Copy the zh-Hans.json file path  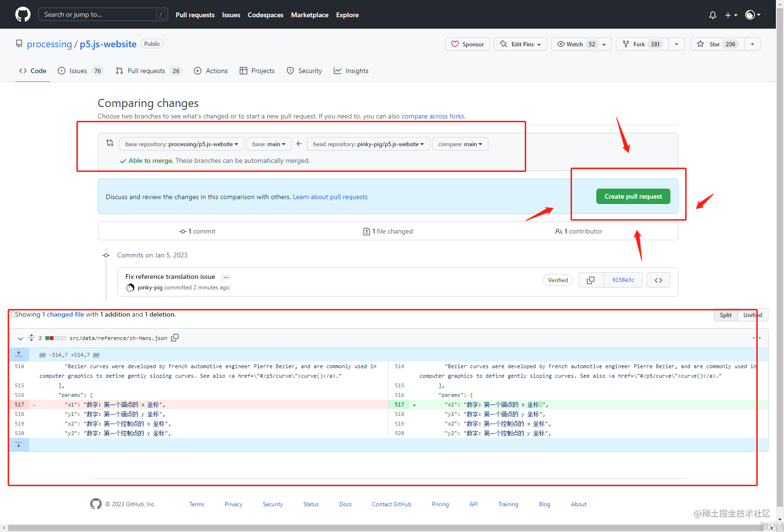[x=175, y=338]
